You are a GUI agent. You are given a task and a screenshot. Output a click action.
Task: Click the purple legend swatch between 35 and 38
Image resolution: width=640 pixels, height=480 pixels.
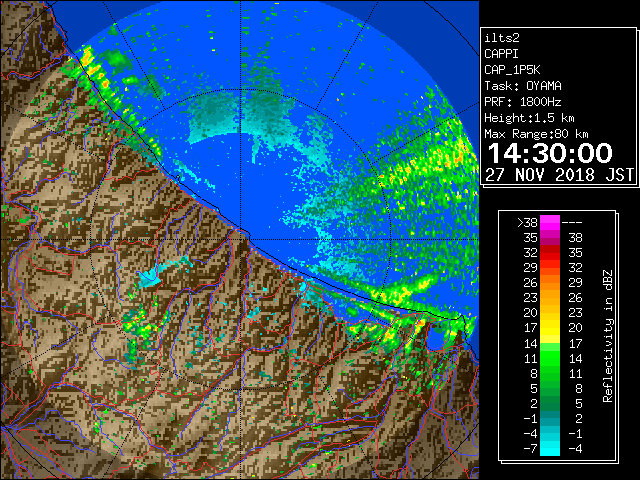point(549,238)
